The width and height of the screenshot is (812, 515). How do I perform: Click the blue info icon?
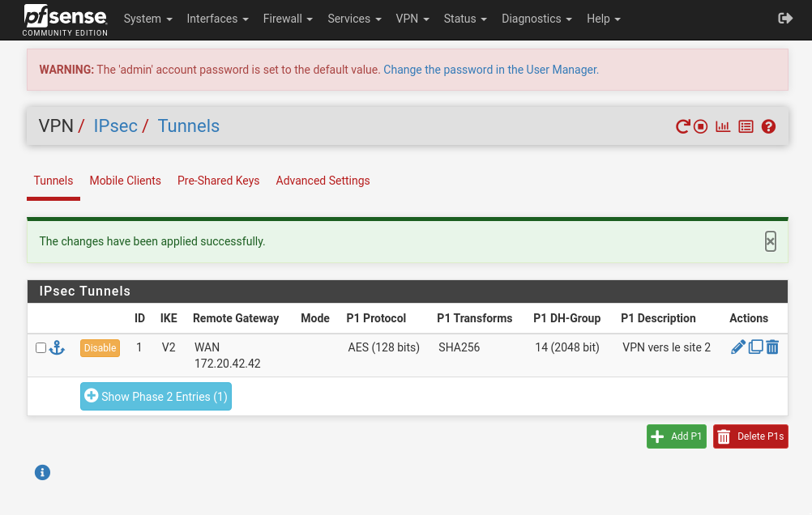[43, 472]
